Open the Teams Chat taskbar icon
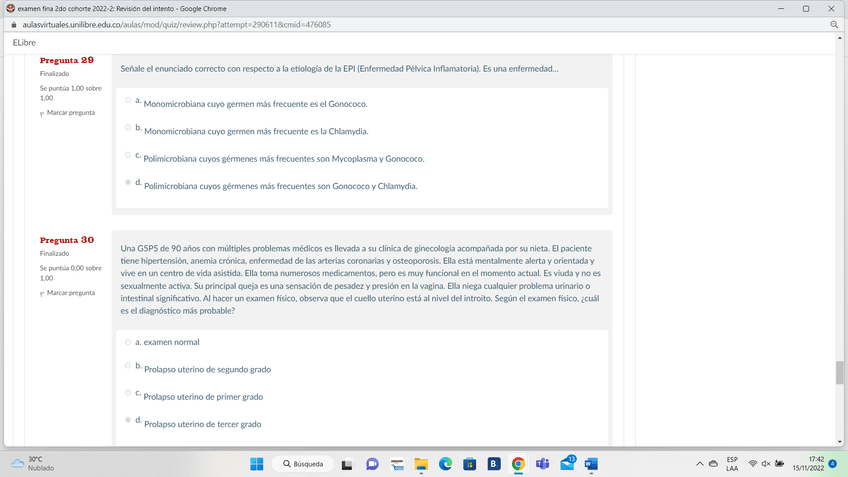 (x=372, y=464)
